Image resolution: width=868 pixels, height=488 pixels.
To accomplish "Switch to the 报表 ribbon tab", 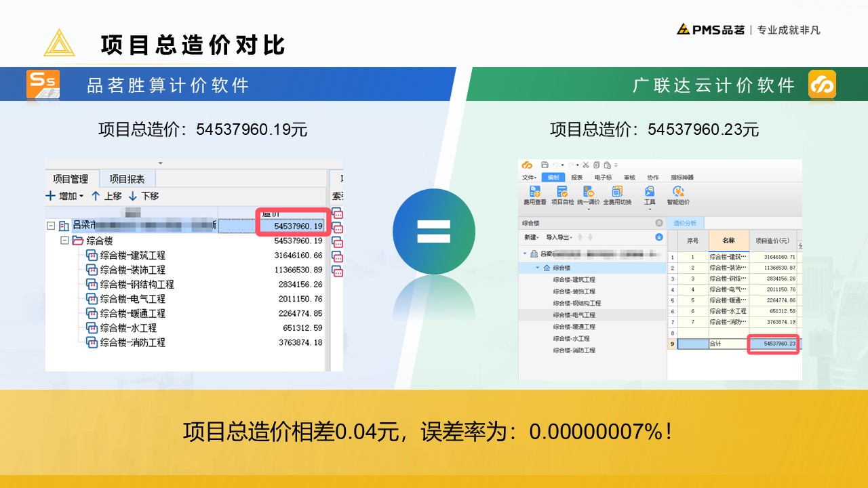I will coord(577,178).
